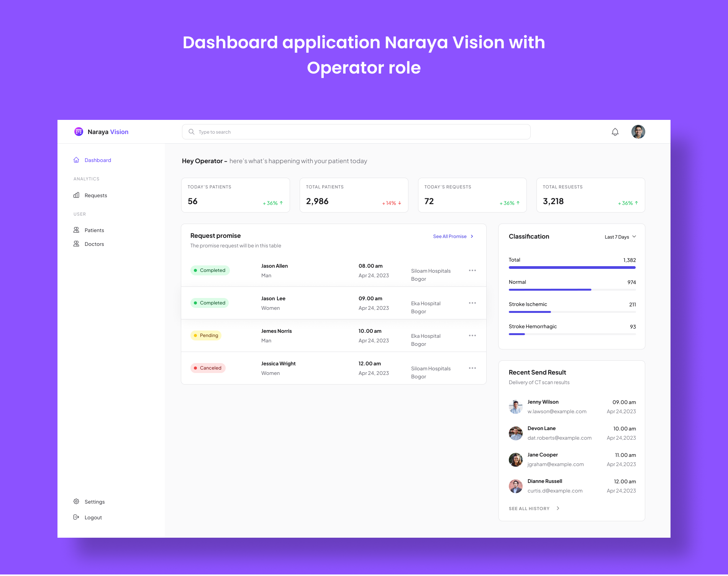The image size is (728, 576).
Task: Focus the Type to search field
Action: (x=356, y=132)
